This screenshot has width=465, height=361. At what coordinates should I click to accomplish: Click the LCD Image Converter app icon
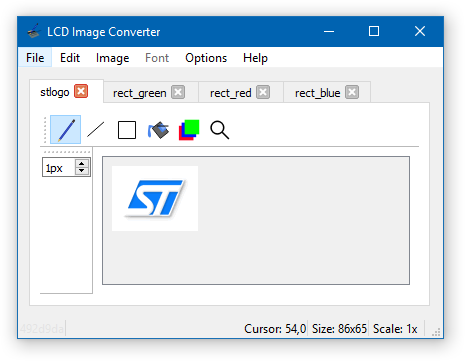pos(34,31)
